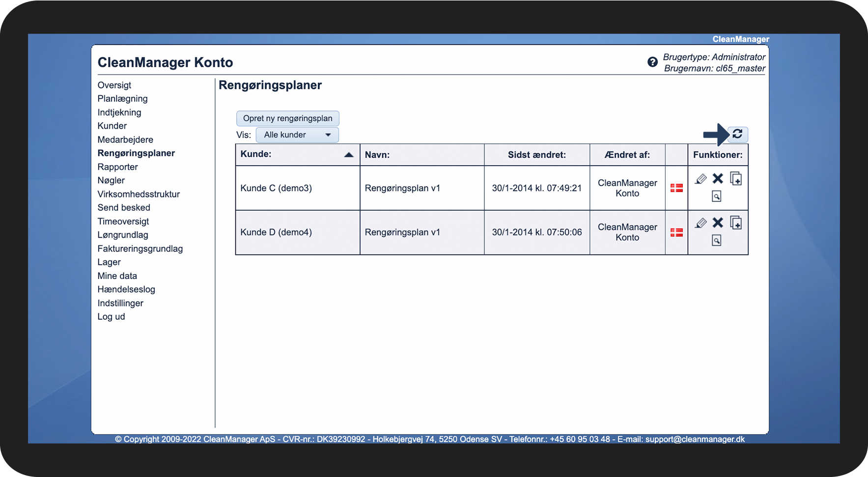Click Rengøringsplan v1 in Kunde D row
This screenshot has width=868, height=477.
402,232
